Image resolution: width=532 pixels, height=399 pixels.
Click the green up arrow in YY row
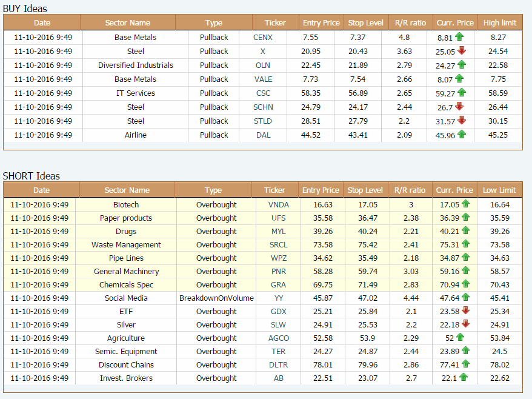coord(465,297)
